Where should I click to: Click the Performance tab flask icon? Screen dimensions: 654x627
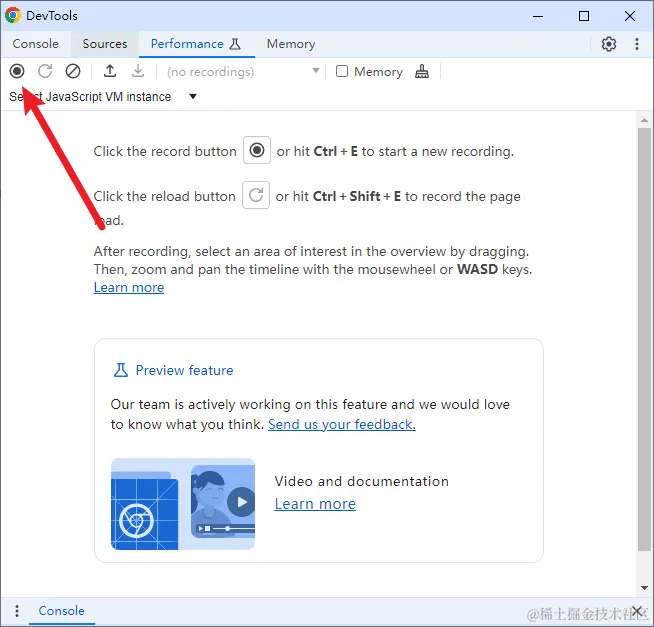tap(235, 44)
